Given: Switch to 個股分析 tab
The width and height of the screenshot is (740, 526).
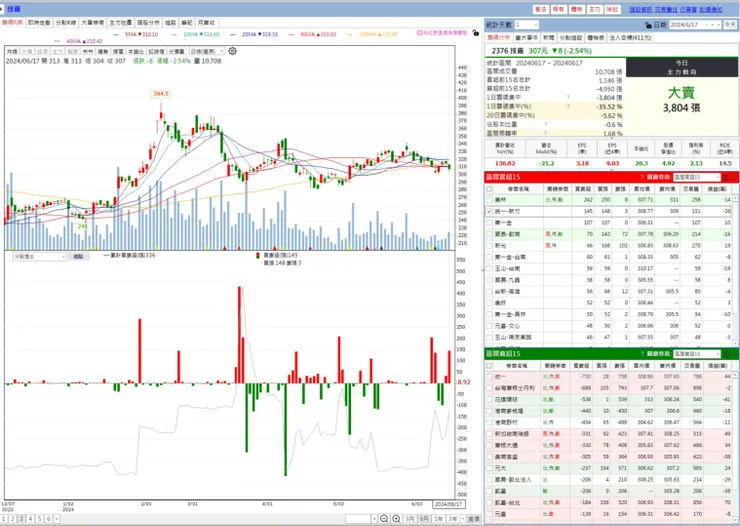Looking at the screenshot, I should (148, 23).
